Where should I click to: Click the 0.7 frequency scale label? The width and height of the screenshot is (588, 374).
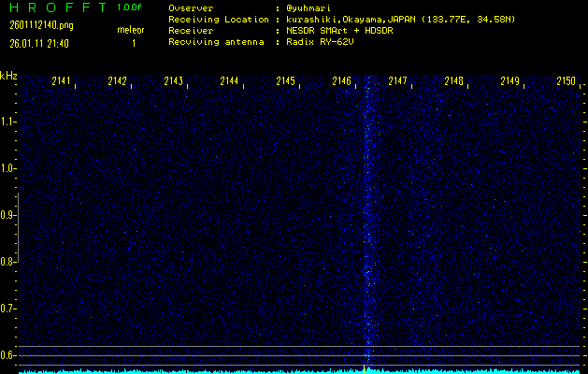8,308
